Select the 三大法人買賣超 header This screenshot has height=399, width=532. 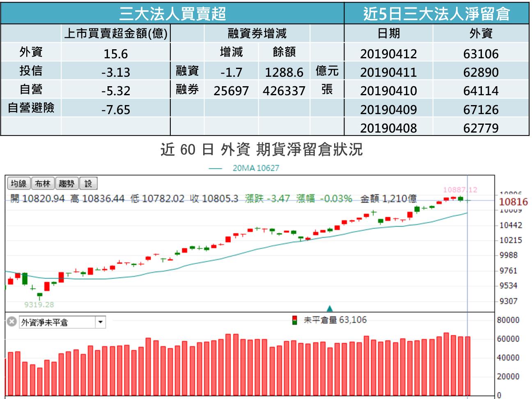click(x=172, y=14)
